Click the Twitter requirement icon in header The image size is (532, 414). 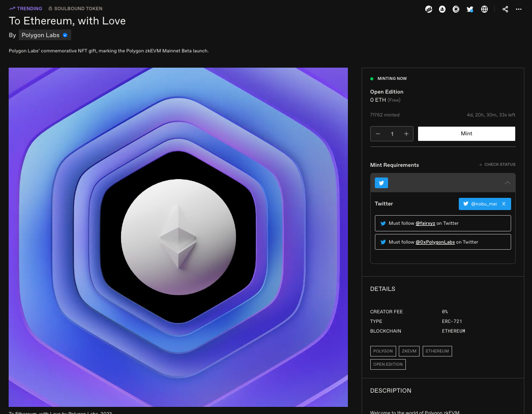pyautogui.click(x=381, y=183)
